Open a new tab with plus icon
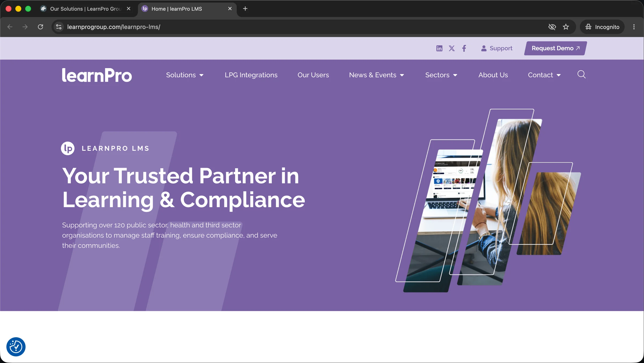644x363 pixels. coord(245,9)
